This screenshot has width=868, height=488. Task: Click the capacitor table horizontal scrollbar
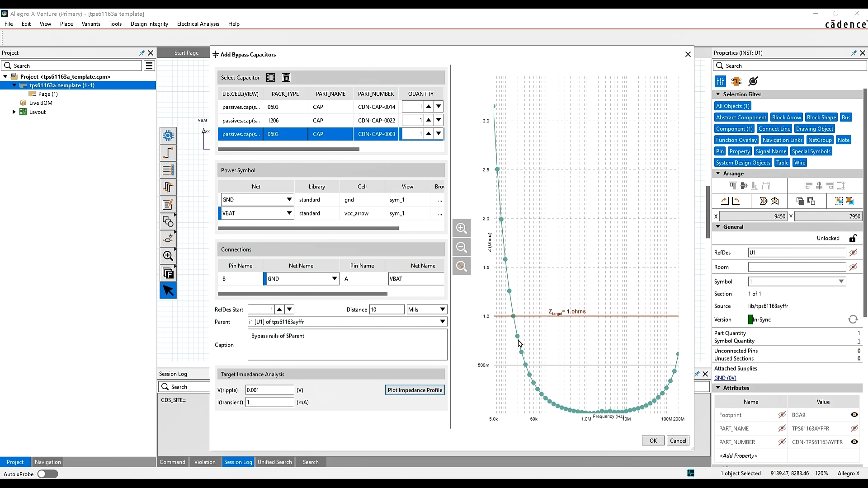point(288,149)
